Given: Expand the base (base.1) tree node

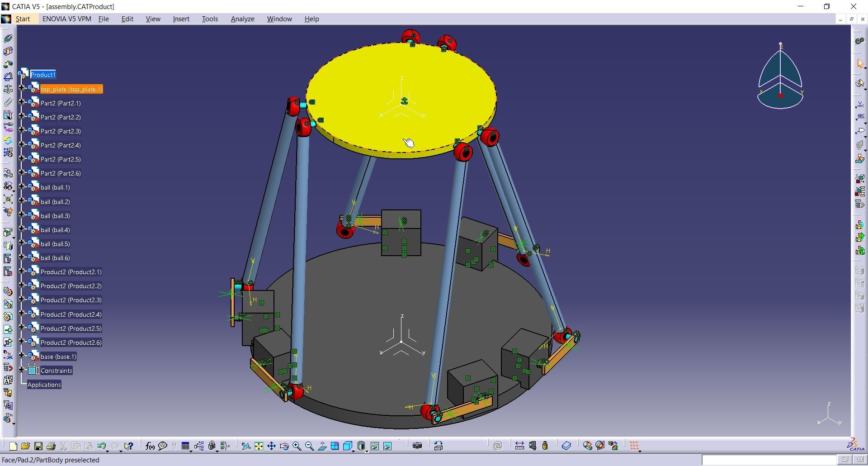Looking at the screenshot, I should pyautogui.click(x=21, y=356).
